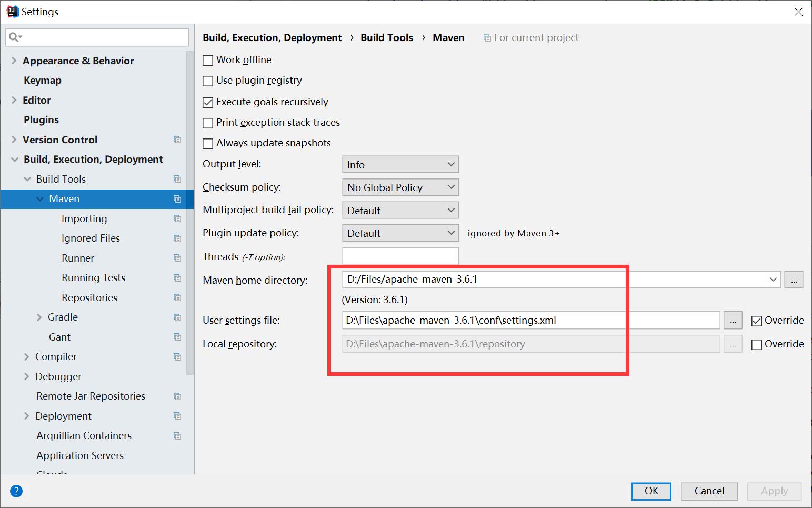Enable Print exception stack traces

point(208,123)
